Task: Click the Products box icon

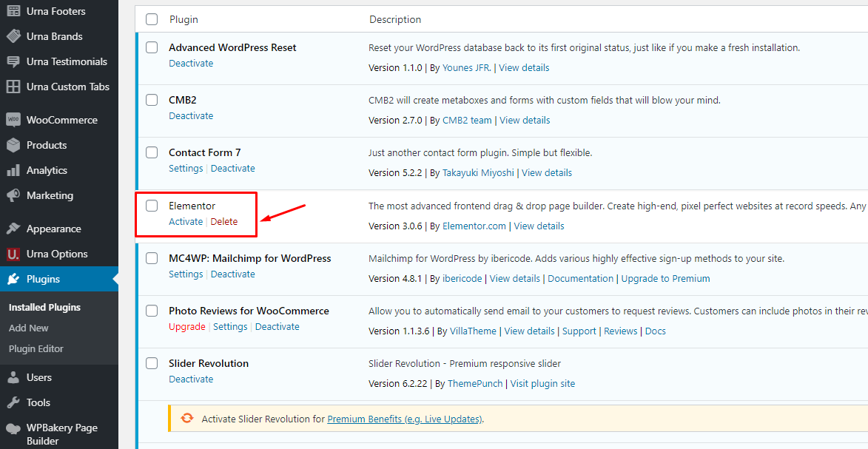Action: (13, 145)
